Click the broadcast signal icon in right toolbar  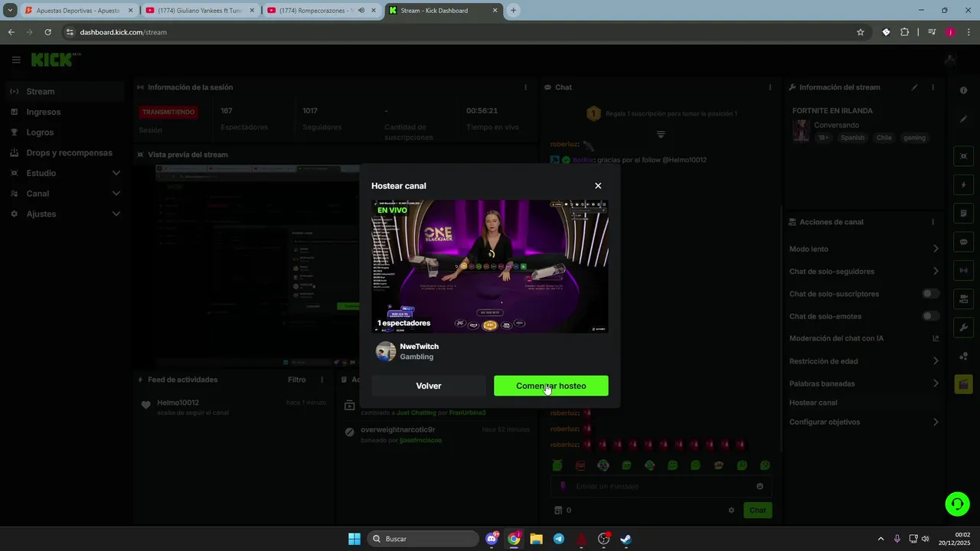963,270
